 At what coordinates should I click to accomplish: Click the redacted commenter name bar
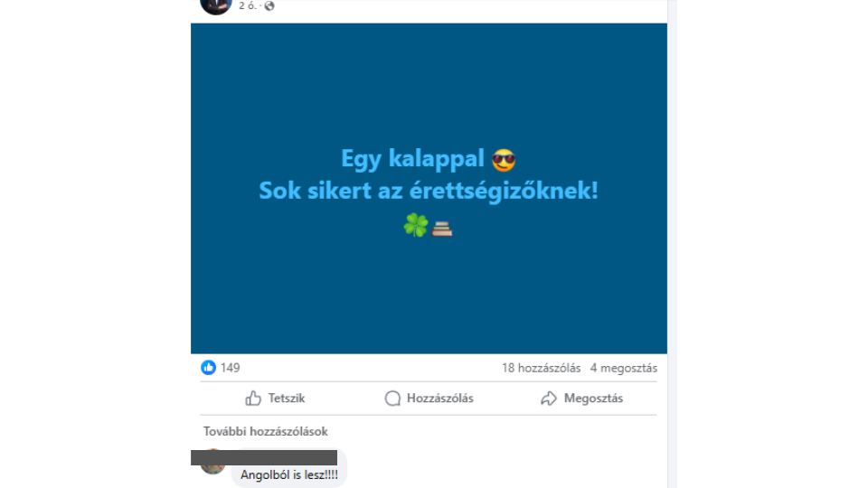point(264,457)
